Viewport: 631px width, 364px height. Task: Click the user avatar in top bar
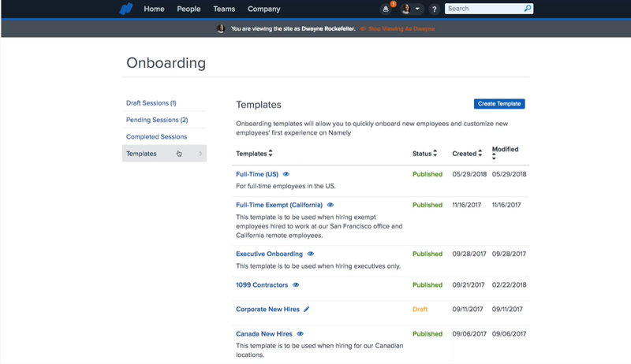click(x=405, y=9)
